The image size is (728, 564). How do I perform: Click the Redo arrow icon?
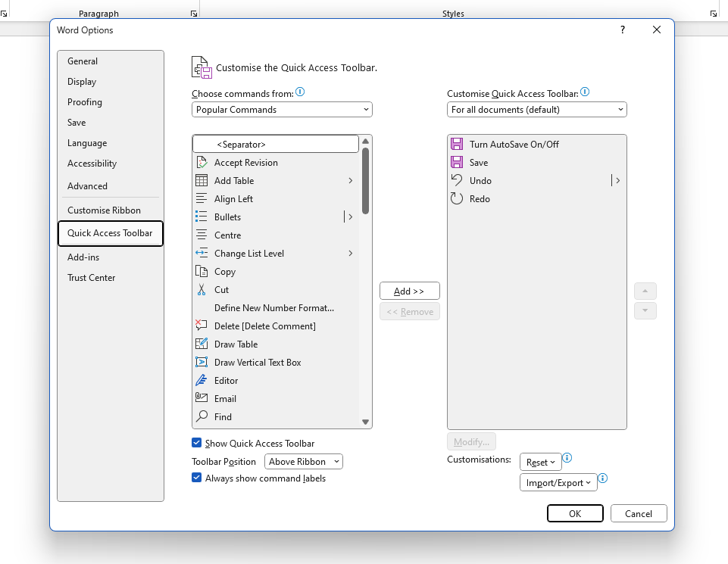[x=457, y=198]
